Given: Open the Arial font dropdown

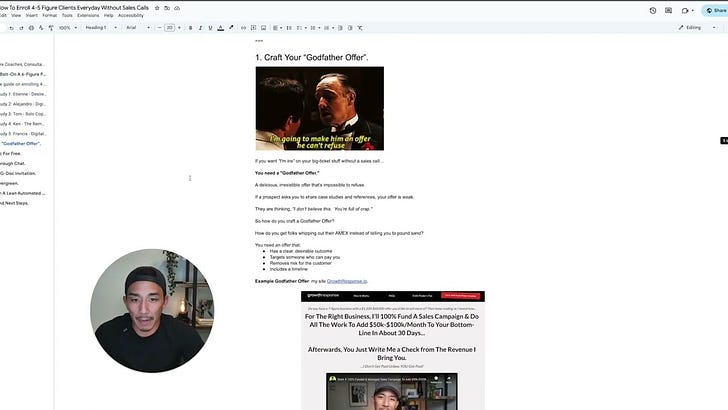Looking at the screenshot, I should click(x=138, y=28).
